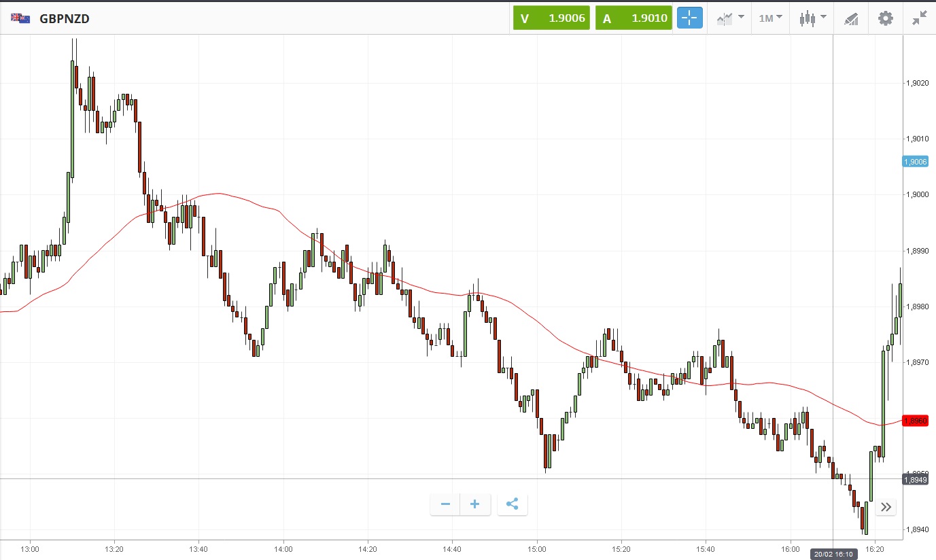This screenshot has height=560, width=936.
Task: Open the 1M timeframe dropdown
Action: pos(770,18)
